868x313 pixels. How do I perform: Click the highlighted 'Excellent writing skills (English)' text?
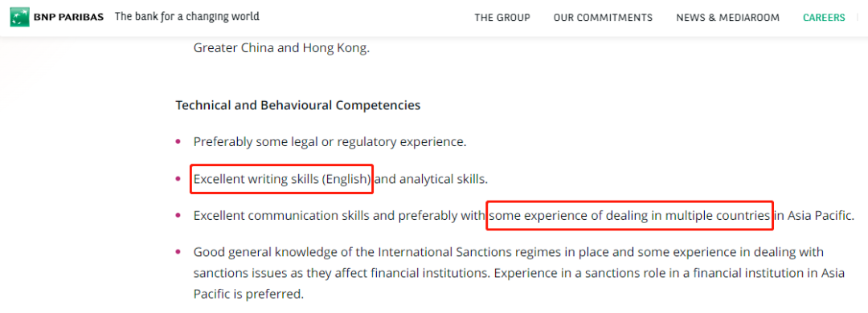(282, 179)
